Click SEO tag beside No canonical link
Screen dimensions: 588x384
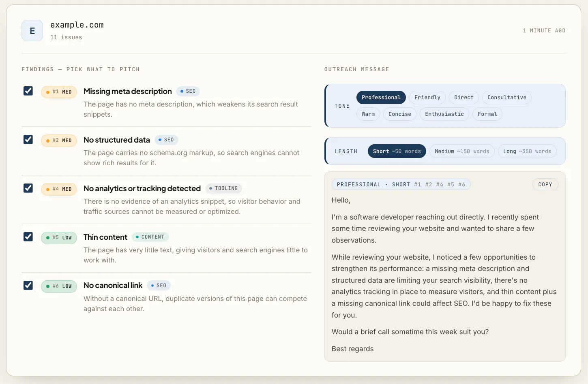click(159, 286)
